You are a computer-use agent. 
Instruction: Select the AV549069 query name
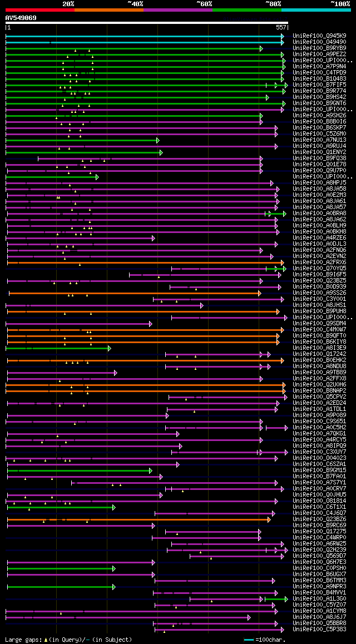(21, 18)
